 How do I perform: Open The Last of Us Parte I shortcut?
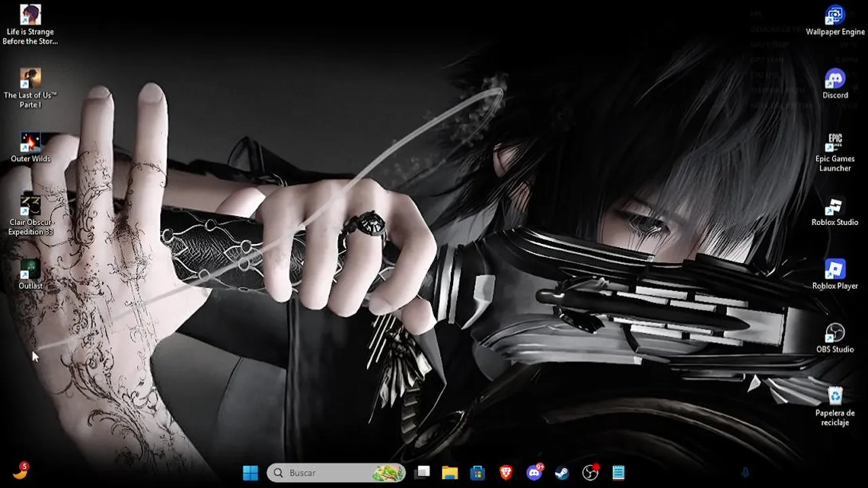30,88
